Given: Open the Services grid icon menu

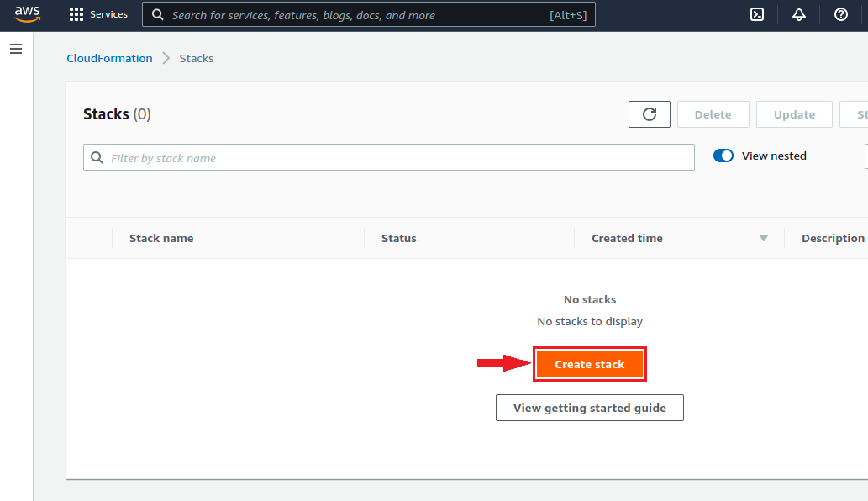Looking at the screenshot, I should (76, 14).
